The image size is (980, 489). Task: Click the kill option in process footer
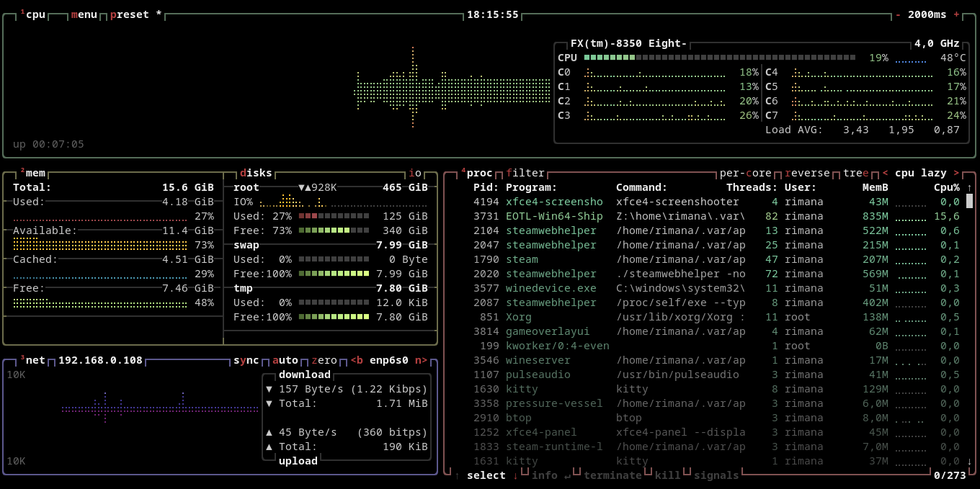(667, 475)
